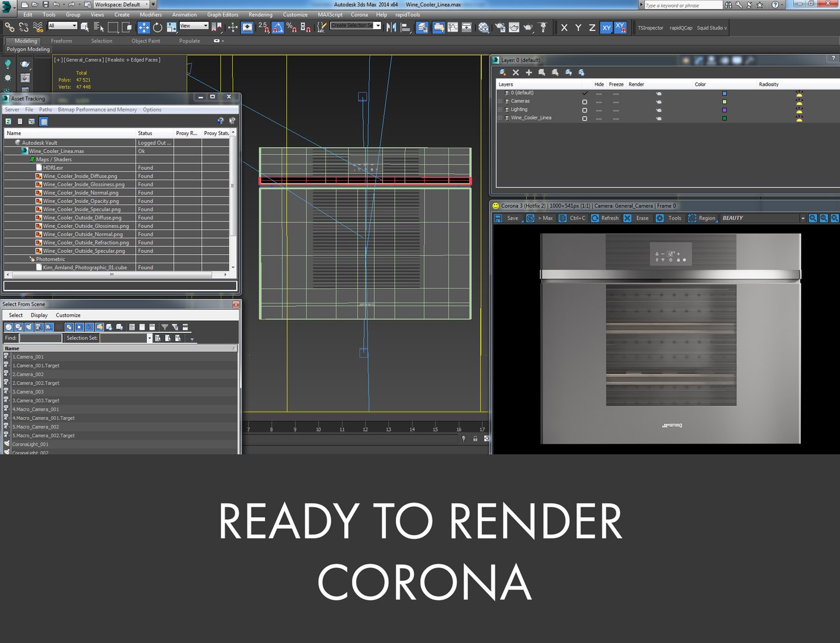Click the funnel filter icon in Select From Scene
Screen dimensions: 840x643
[x=164, y=327]
